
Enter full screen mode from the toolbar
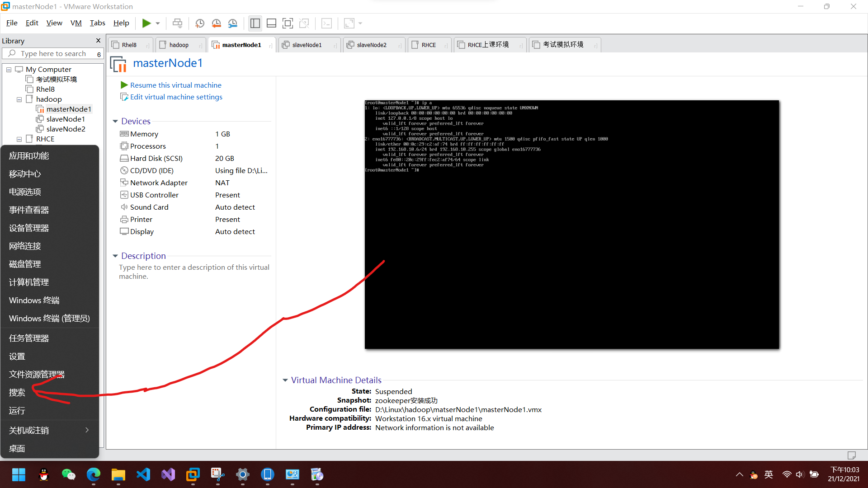coord(288,23)
